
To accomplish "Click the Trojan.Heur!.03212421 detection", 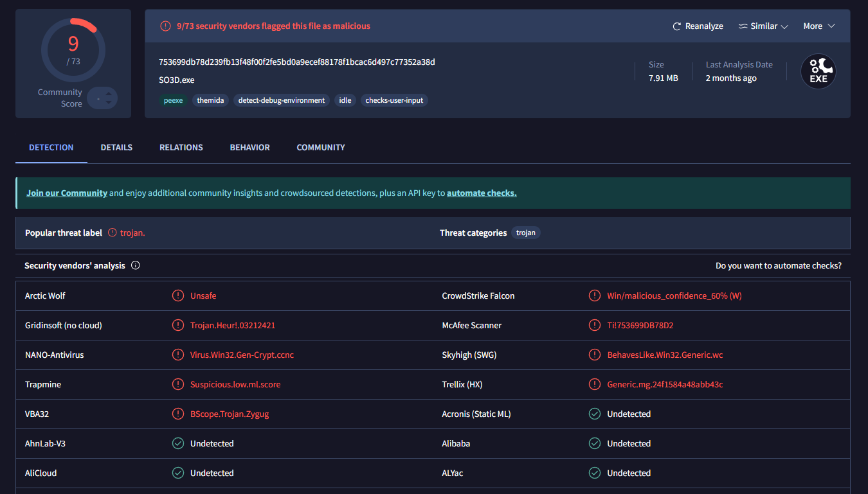I will tap(233, 325).
